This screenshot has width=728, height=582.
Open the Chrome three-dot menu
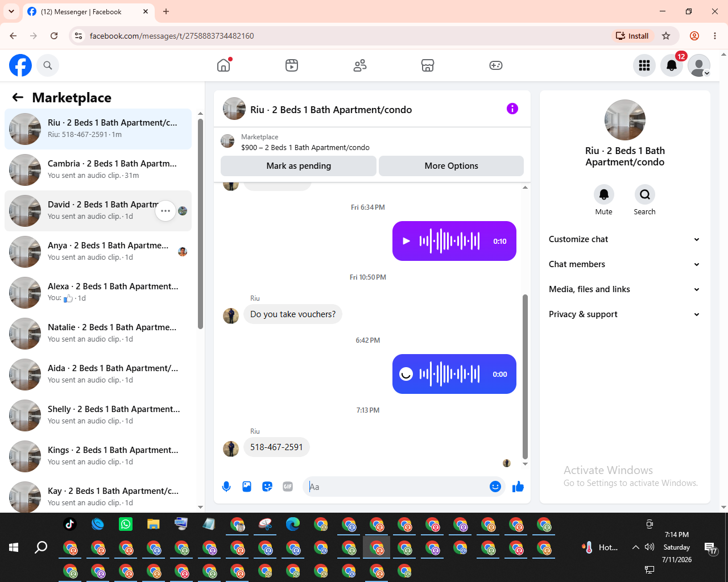click(715, 36)
